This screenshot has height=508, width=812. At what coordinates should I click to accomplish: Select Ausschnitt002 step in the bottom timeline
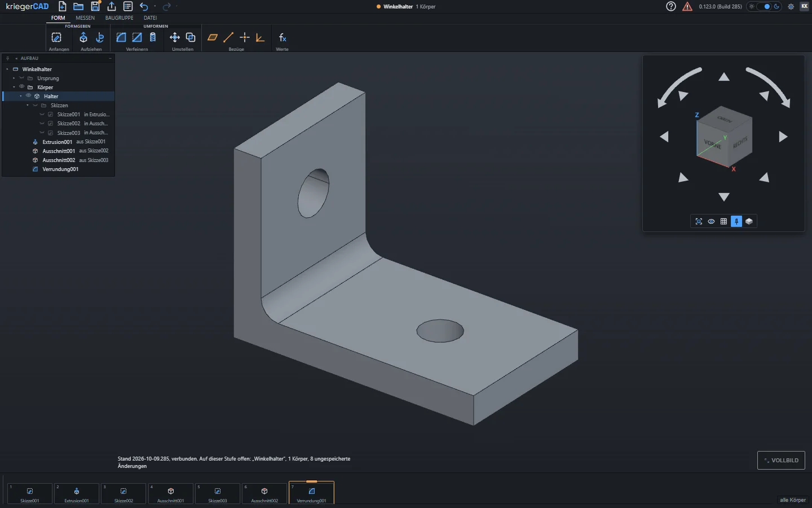[264, 493]
